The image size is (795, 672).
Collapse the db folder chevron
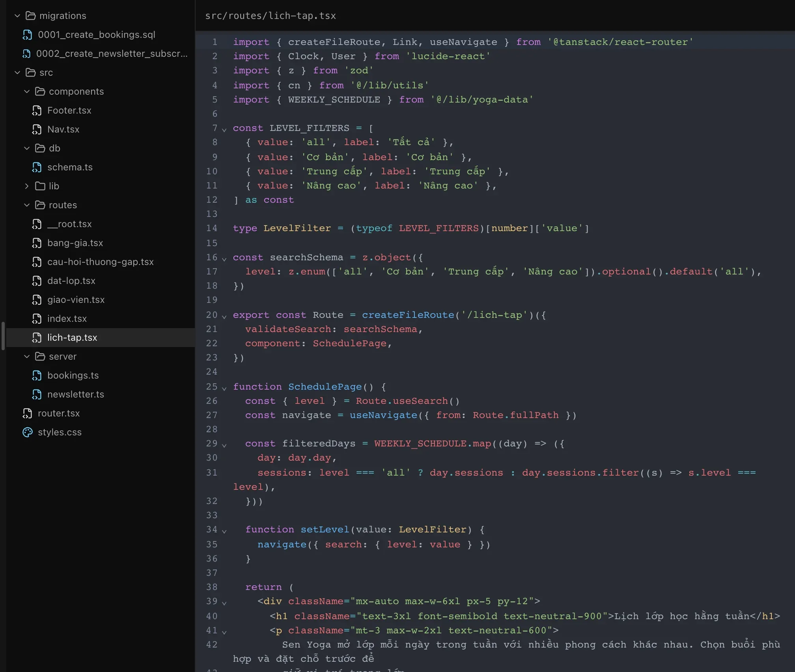click(x=27, y=148)
